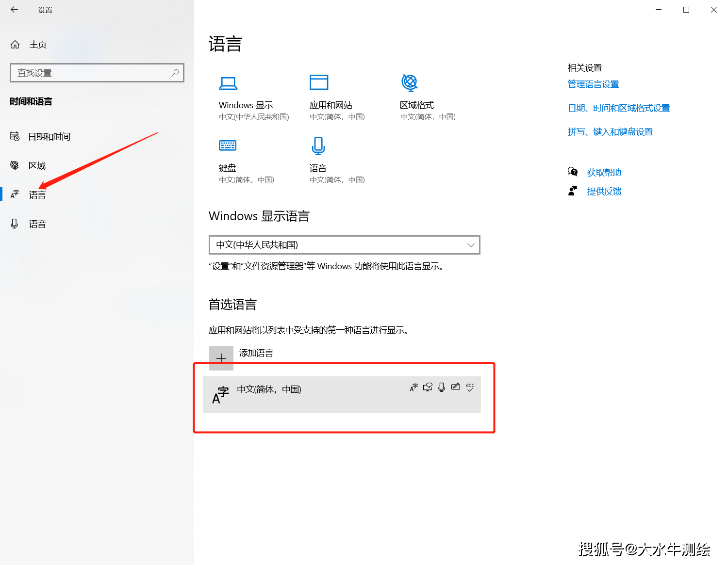Click the 设置 window title text
728x565 pixels.
pyautogui.click(x=45, y=10)
